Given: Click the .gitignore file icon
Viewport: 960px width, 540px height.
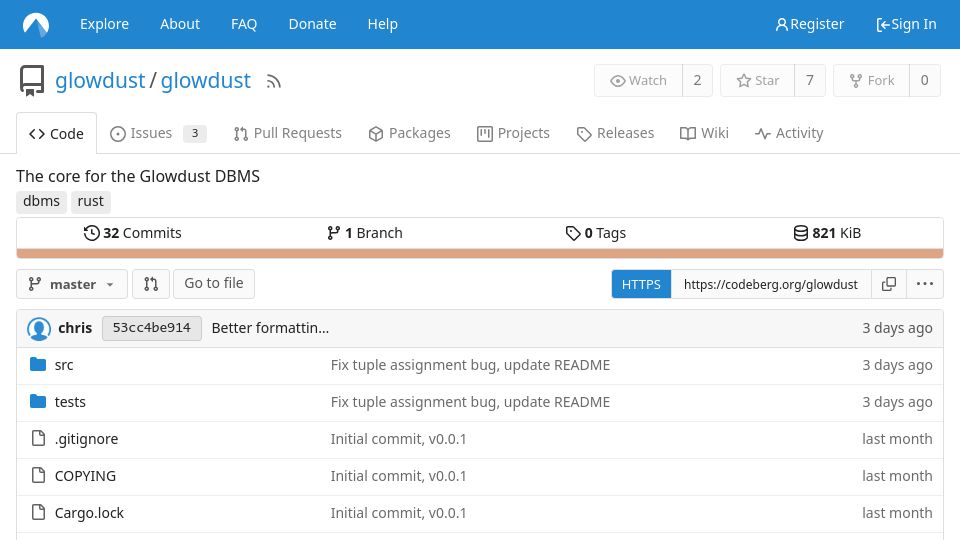Looking at the screenshot, I should tap(38, 438).
